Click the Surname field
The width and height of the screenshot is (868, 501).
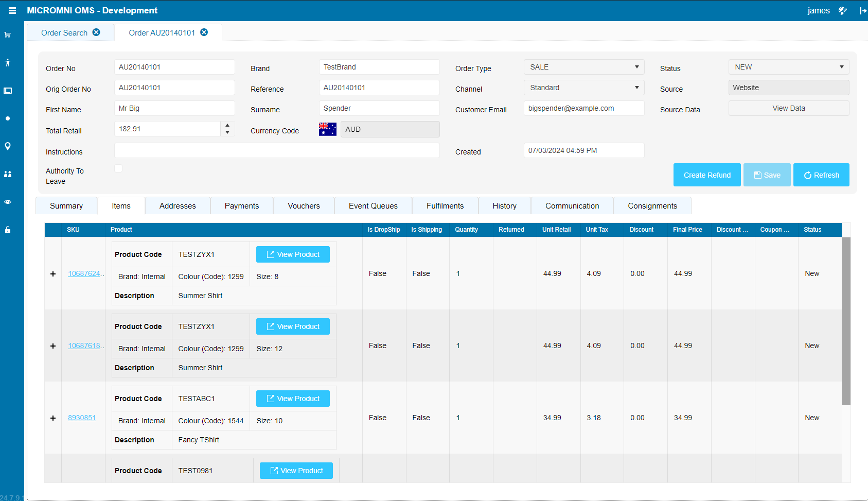click(x=379, y=108)
